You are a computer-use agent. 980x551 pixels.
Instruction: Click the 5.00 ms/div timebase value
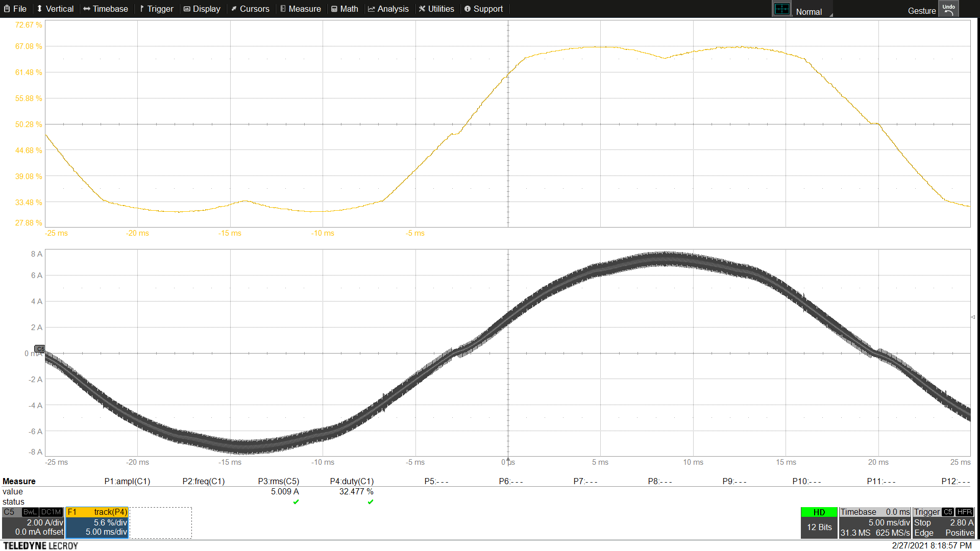[889, 522]
